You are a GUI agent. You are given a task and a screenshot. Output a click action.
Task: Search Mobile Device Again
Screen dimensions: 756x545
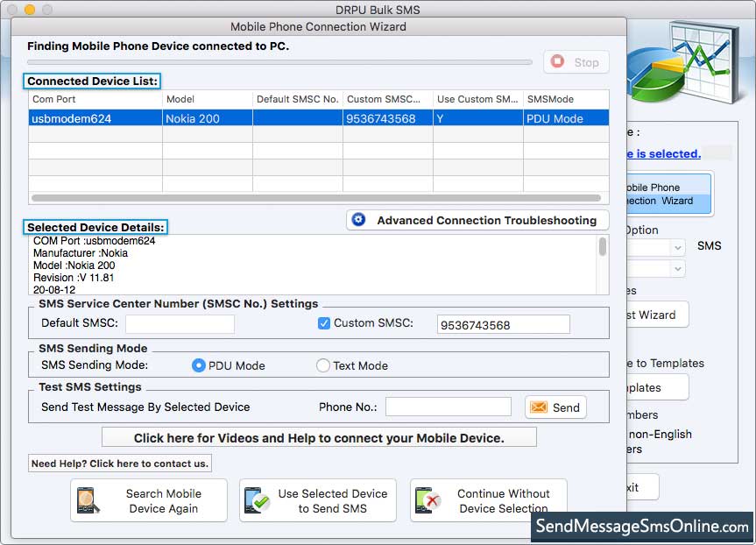[149, 500]
